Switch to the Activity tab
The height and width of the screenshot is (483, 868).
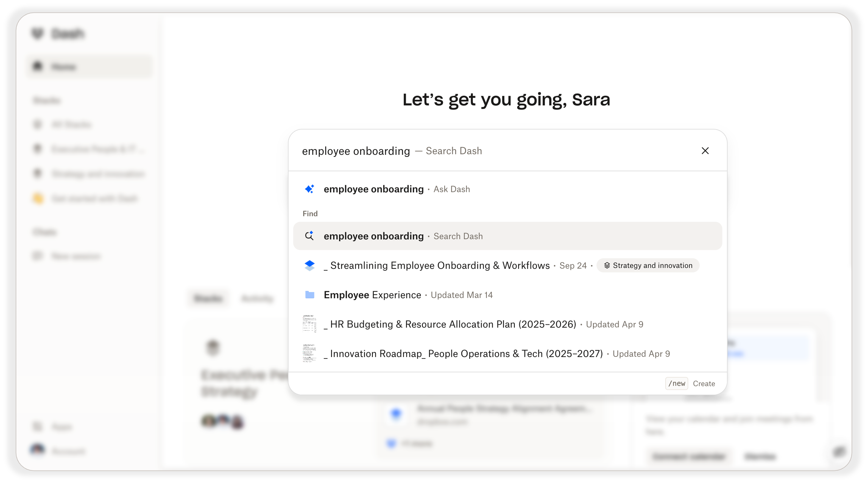[257, 298]
